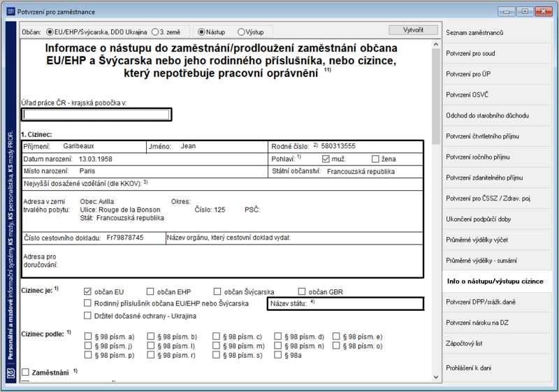Open Průměrné výdělky - sumární
The image size is (559, 392).
(x=497, y=261)
